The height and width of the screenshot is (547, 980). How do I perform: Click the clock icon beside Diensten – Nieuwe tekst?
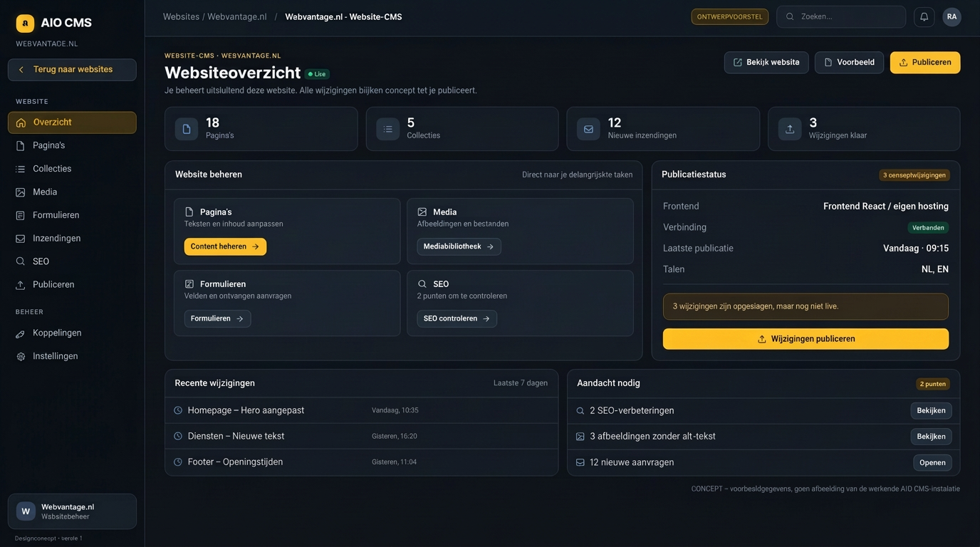(x=178, y=436)
